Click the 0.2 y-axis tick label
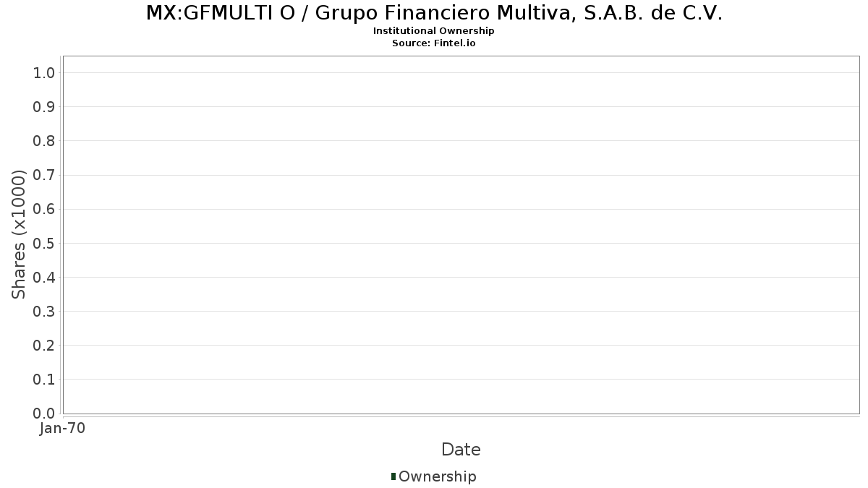This screenshot has width=868, height=488. 44,345
